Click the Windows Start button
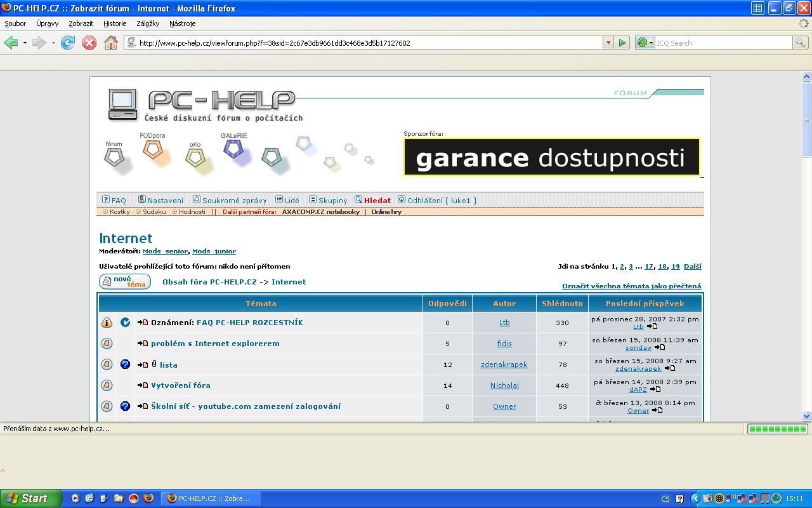 (x=30, y=498)
